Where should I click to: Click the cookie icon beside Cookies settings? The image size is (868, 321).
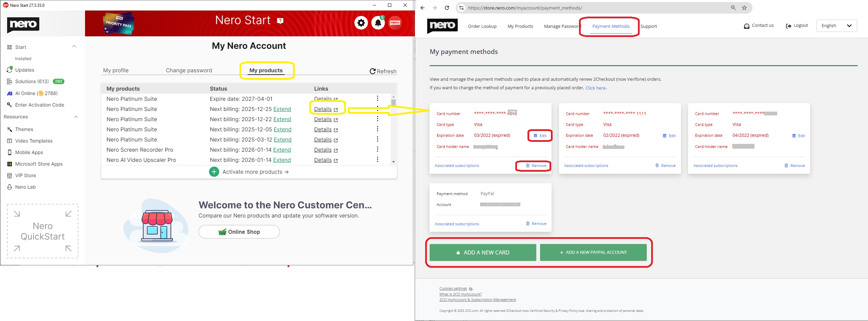click(471, 289)
